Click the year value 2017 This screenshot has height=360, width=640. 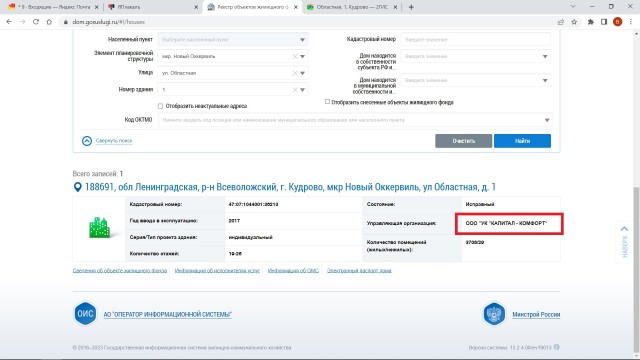tap(234, 221)
